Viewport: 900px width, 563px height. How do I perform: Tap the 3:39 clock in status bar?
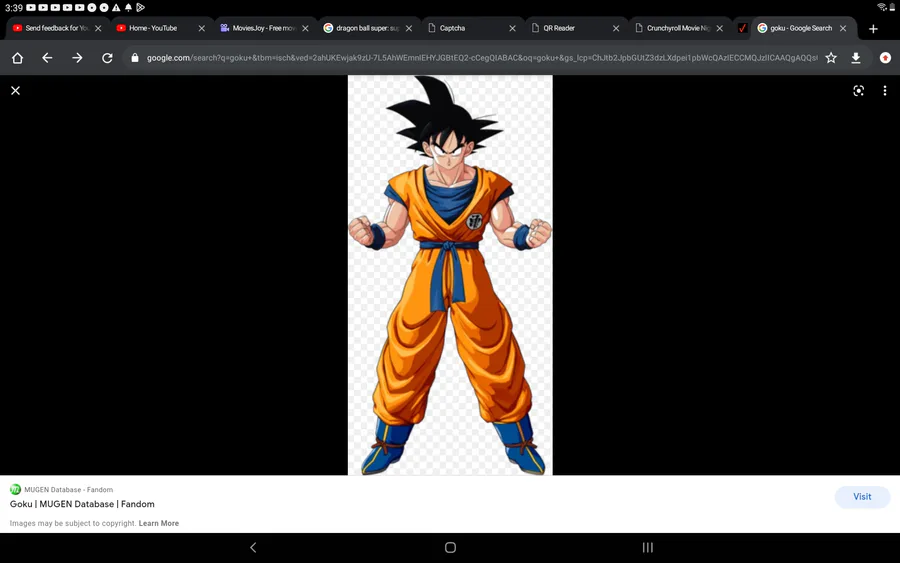click(x=14, y=7)
